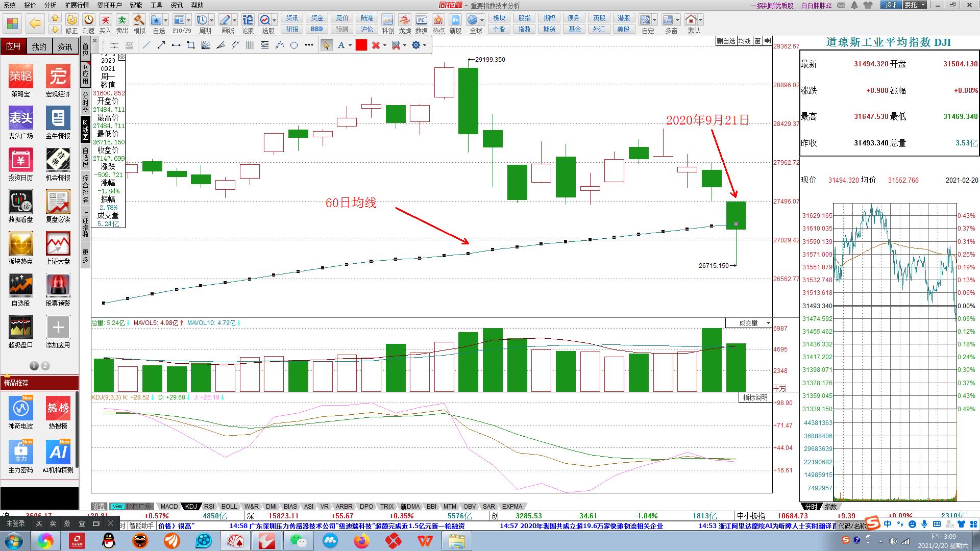980x551 pixels.
Task: Expand the 成交量 indicator dropdown
Action: click(x=768, y=323)
